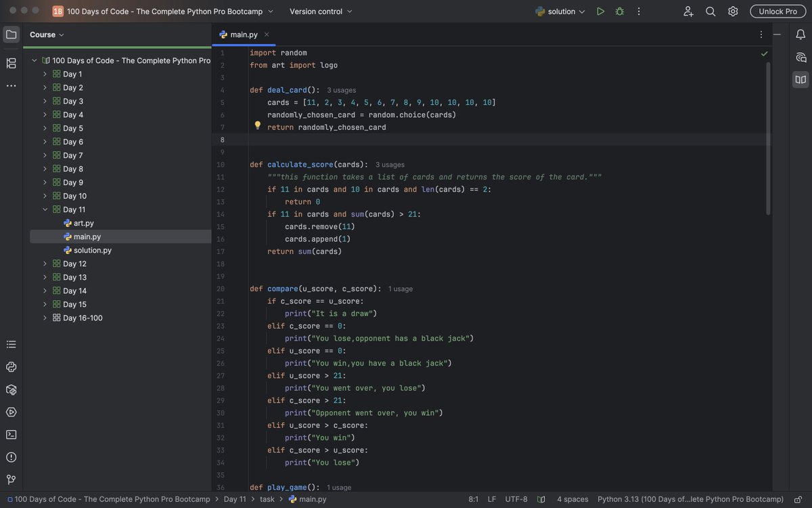Open Course view dropdown
This screenshot has height=508, width=812.
click(x=47, y=35)
